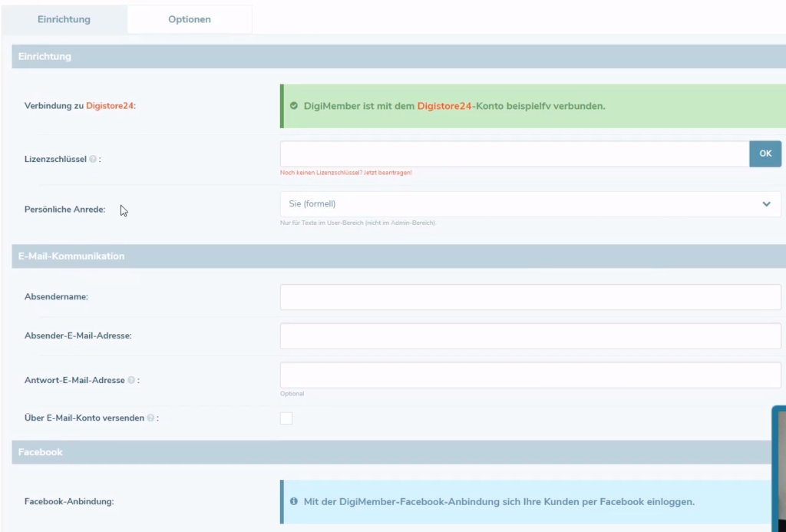Click the 'Absendername:' label
The height and width of the screenshot is (532, 786).
(56, 297)
